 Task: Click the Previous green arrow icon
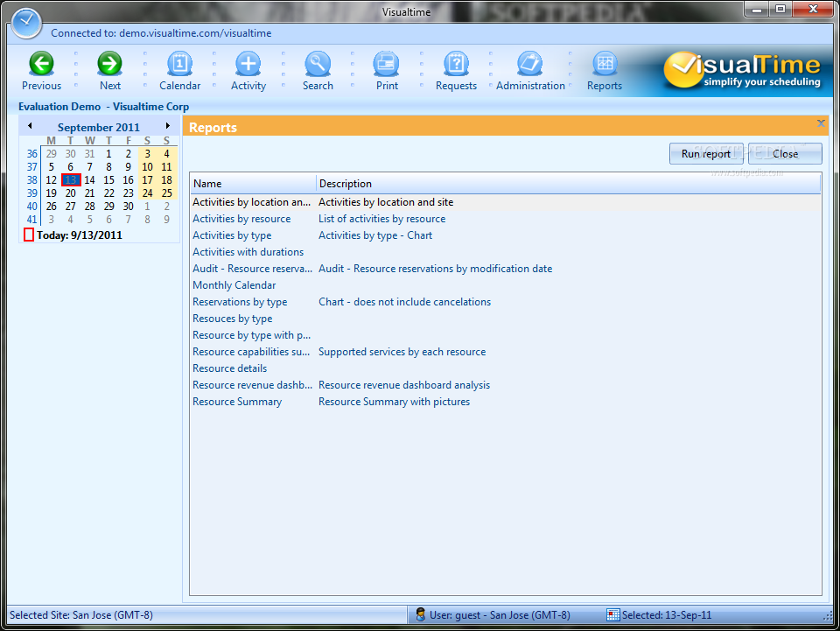pos(41,63)
